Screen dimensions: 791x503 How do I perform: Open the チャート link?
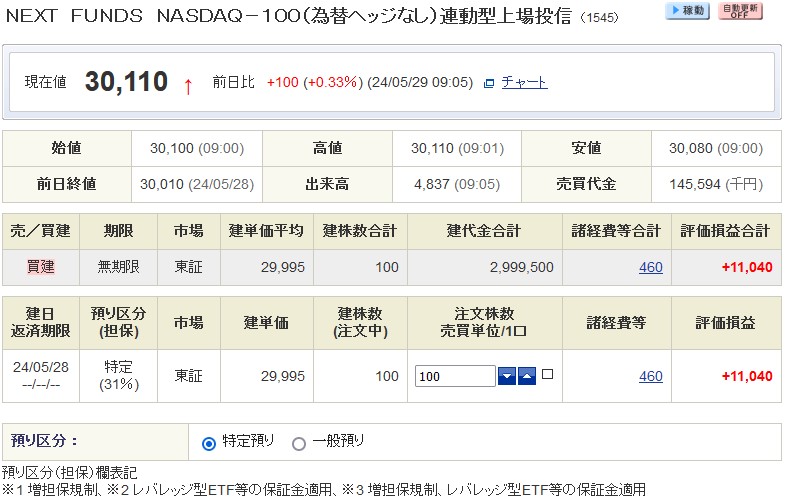pos(524,82)
